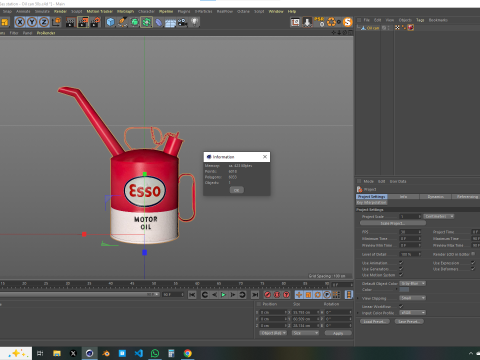Toggle parameter keyframe recording

[x=327, y=295]
